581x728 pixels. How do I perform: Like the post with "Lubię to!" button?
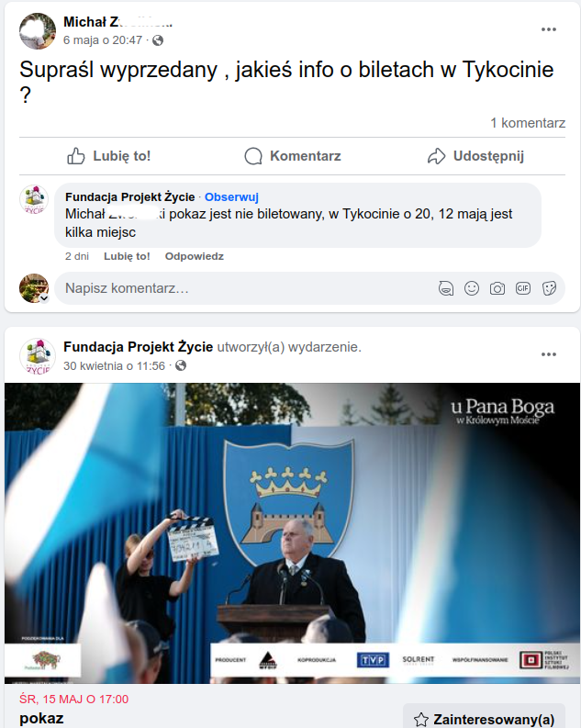tap(109, 156)
